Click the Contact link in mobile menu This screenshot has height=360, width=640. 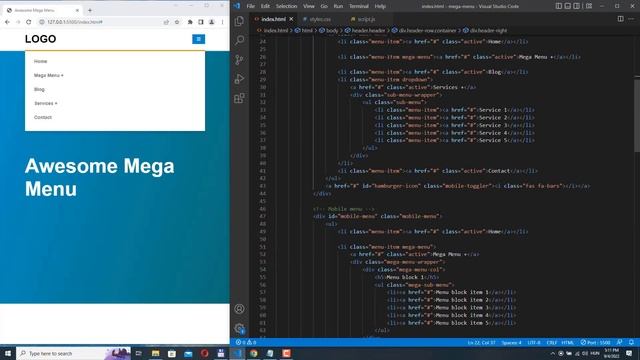(43, 117)
